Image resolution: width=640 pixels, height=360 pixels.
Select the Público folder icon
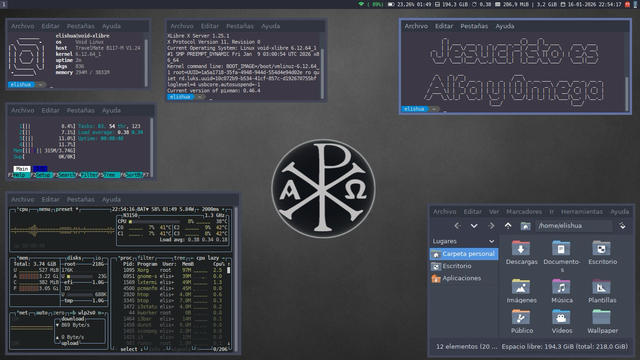tap(521, 317)
